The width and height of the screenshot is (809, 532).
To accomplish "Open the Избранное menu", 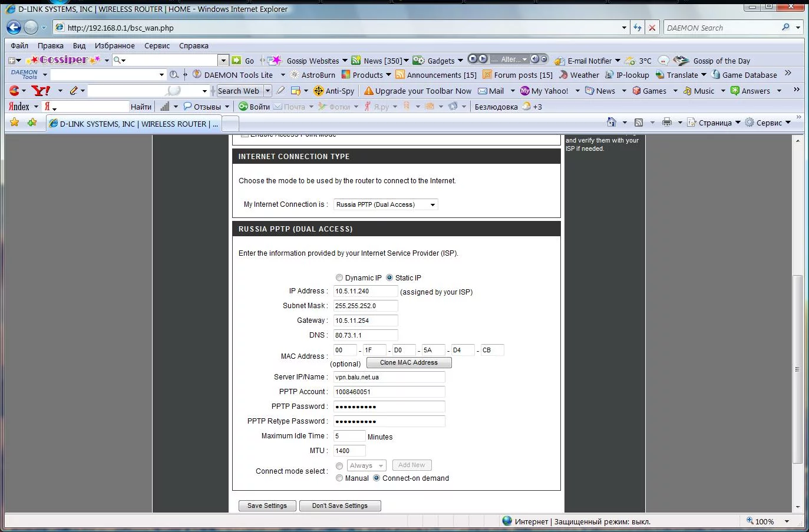I will [x=114, y=45].
